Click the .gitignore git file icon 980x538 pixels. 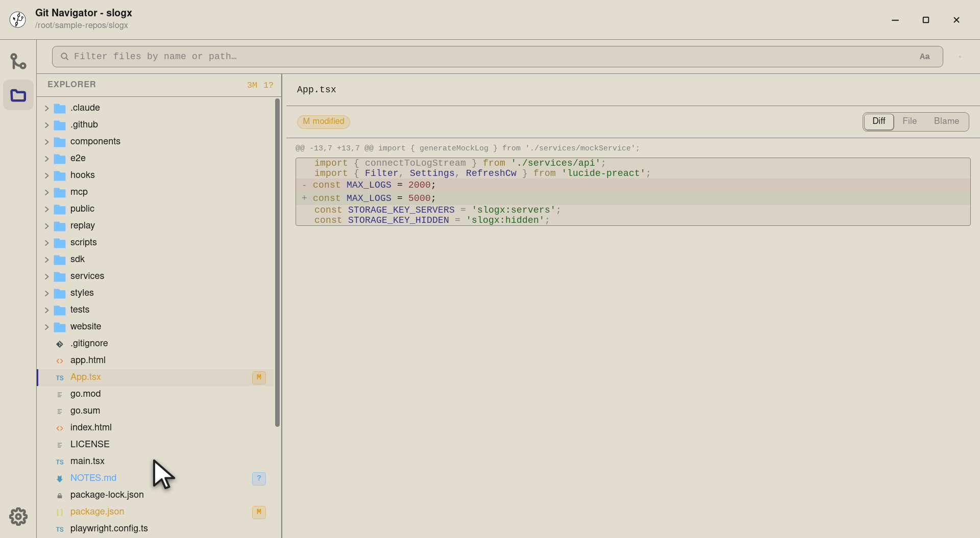point(60,344)
